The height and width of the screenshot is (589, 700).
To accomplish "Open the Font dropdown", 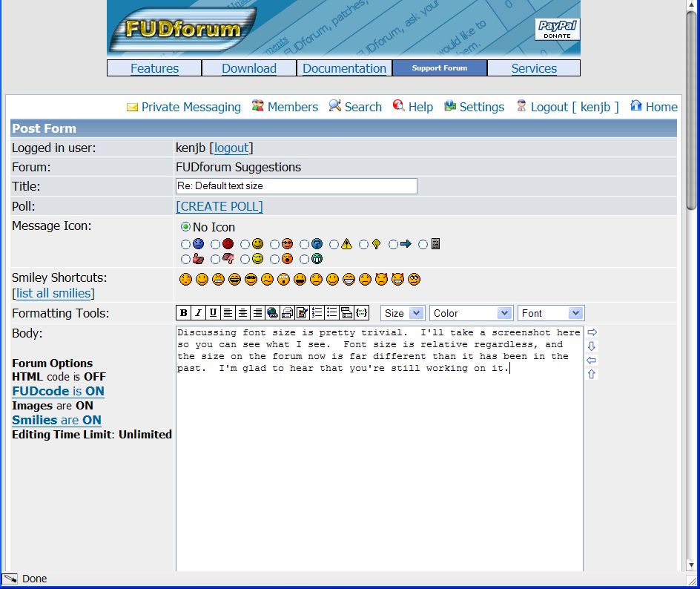I will pos(551,313).
